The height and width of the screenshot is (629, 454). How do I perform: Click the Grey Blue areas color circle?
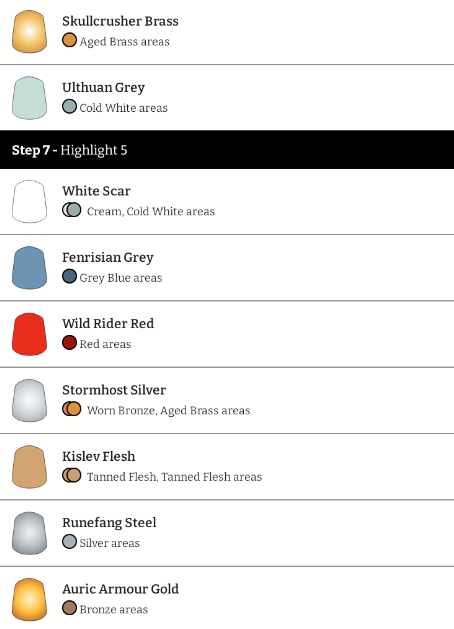tap(69, 276)
